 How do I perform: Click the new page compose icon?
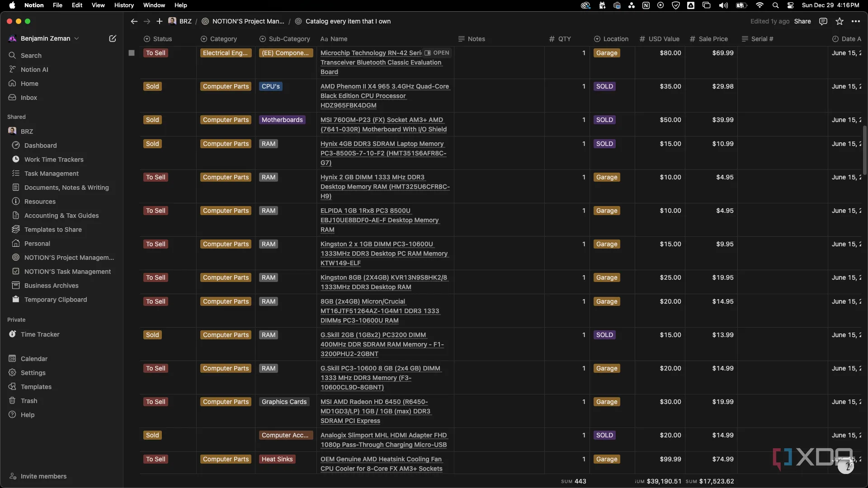[113, 38]
